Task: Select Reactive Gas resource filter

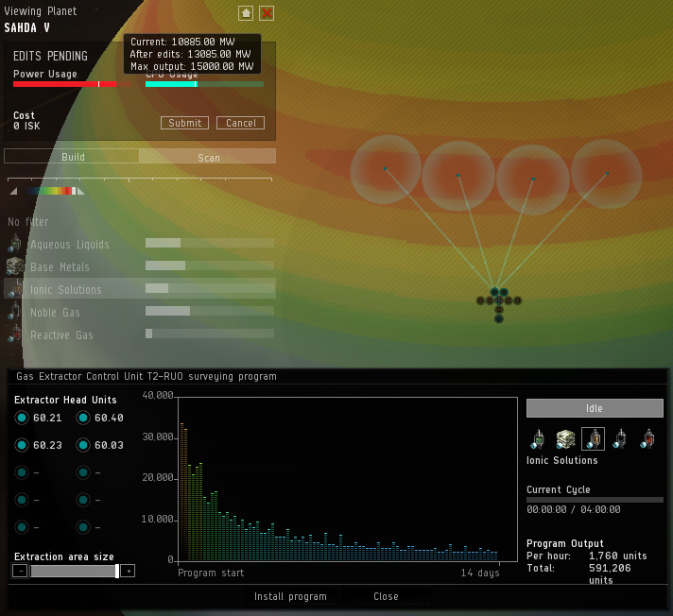Action: click(x=140, y=334)
